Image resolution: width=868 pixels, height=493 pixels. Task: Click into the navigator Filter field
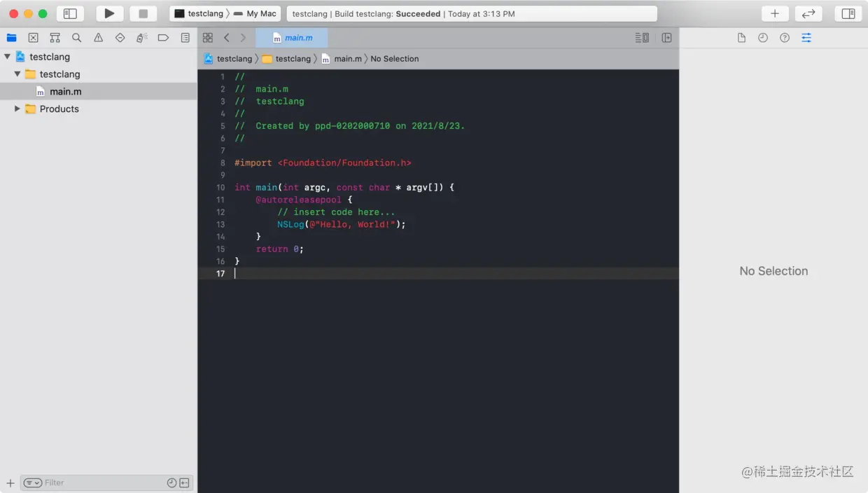point(104,483)
